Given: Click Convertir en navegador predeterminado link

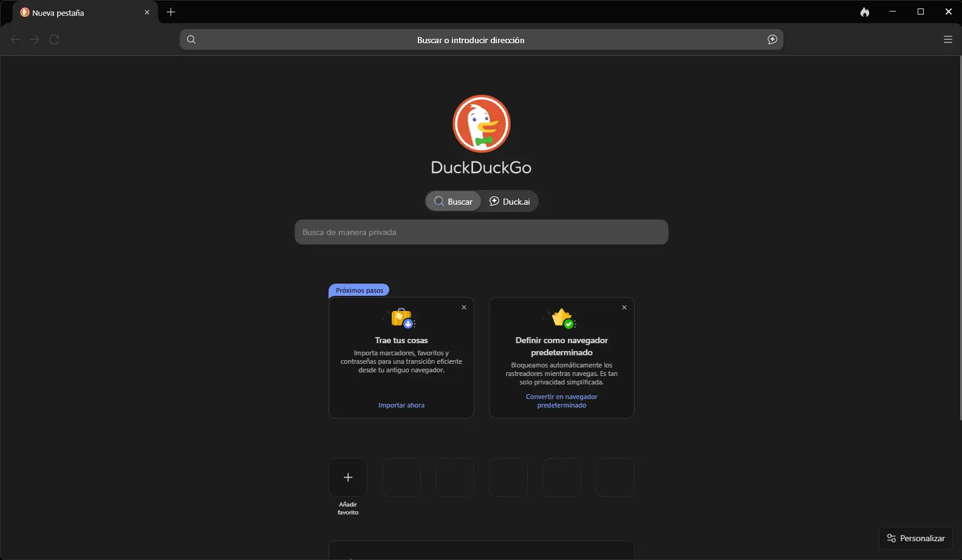Looking at the screenshot, I should 562,401.
